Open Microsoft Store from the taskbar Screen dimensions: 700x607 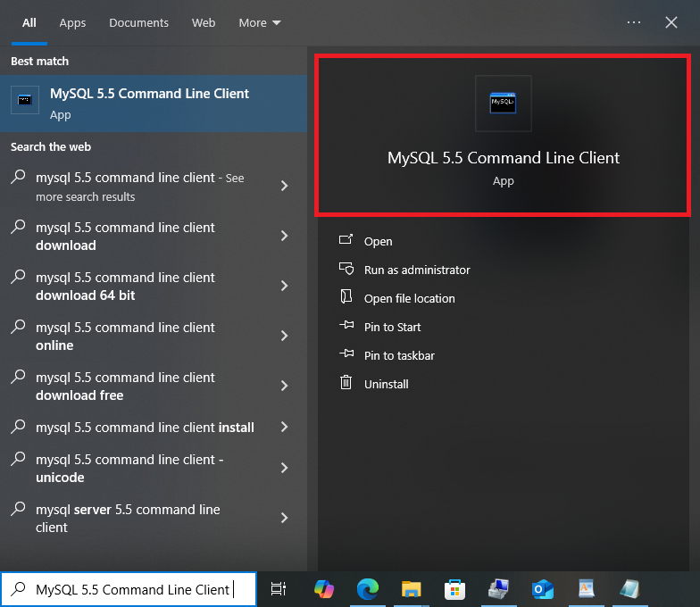click(x=455, y=589)
